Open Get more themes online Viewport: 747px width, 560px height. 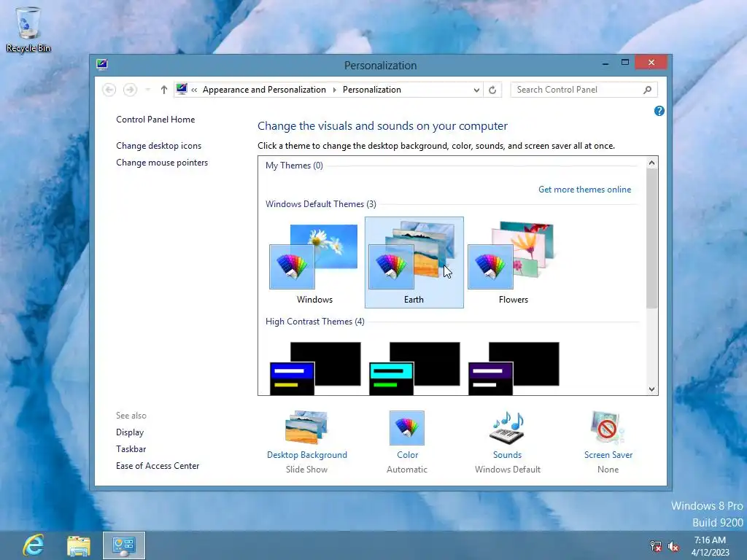pyautogui.click(x=584, y=190)
